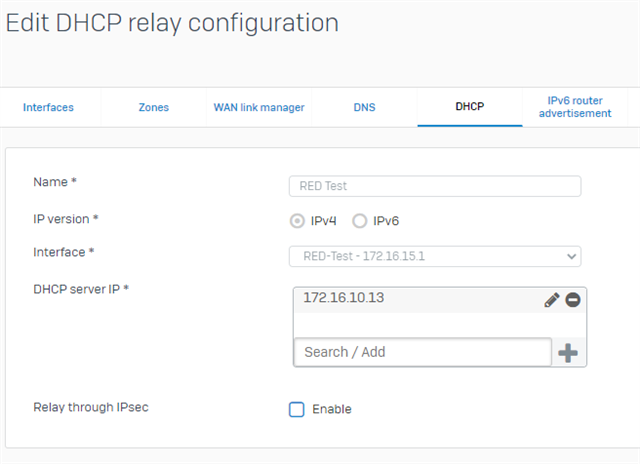Go to the WAN link manager tab

(x=259, y=107)
